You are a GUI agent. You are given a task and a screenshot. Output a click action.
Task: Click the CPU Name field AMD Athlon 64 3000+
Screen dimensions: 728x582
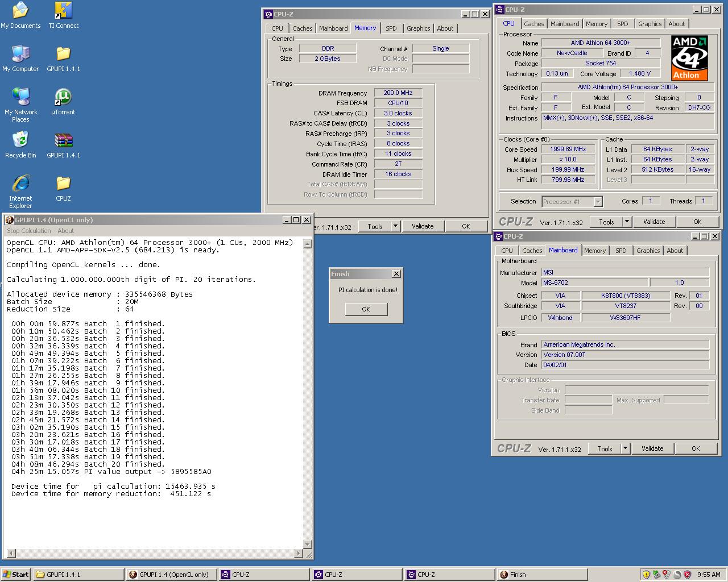point(601,43)
